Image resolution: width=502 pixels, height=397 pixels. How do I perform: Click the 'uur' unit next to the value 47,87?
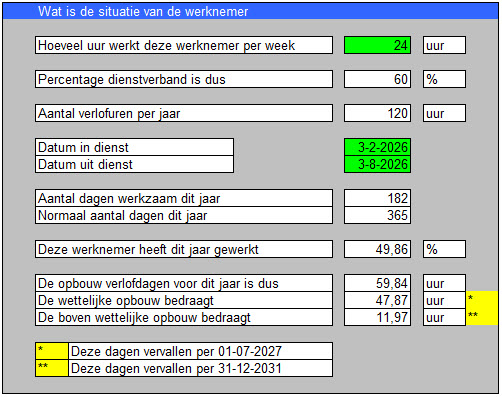click(444, 300)
